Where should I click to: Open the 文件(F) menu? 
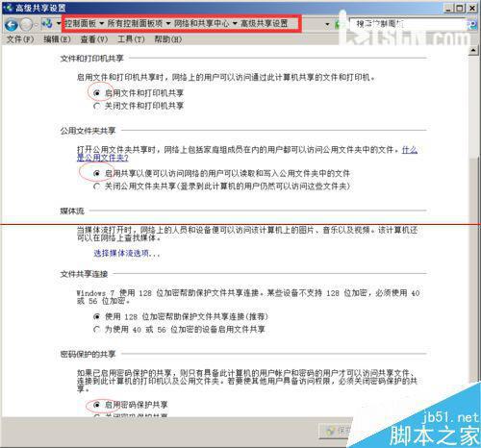[x=20, y=39]
